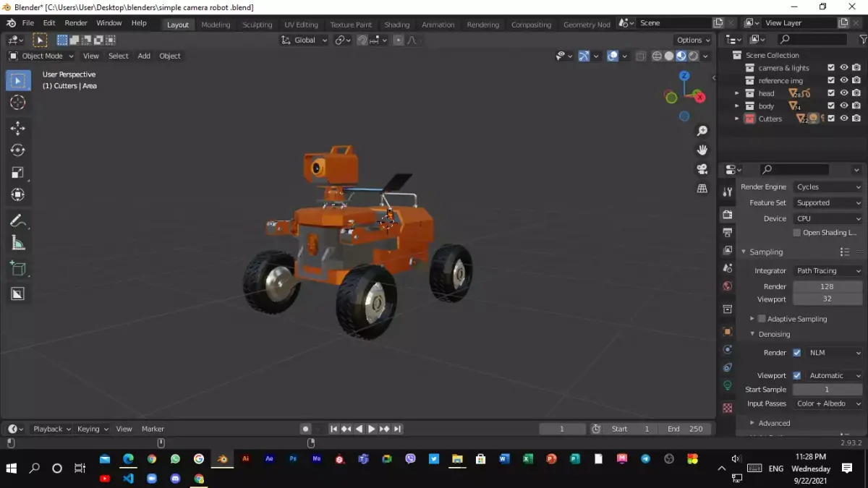Click the zoom view magnifier gizmo
This screenshot has width=868, height=488.
click(702, 131)
